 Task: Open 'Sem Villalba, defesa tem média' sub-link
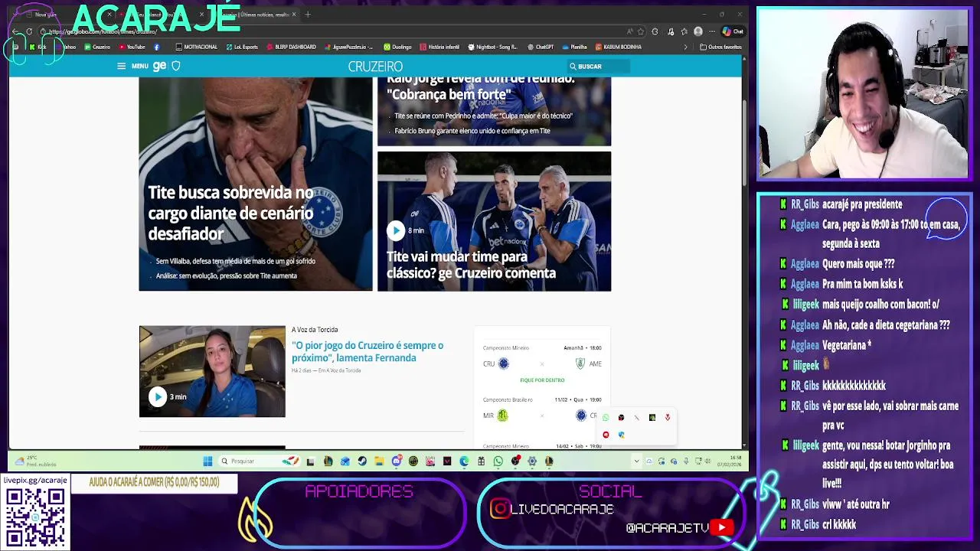tap(235, 261)
